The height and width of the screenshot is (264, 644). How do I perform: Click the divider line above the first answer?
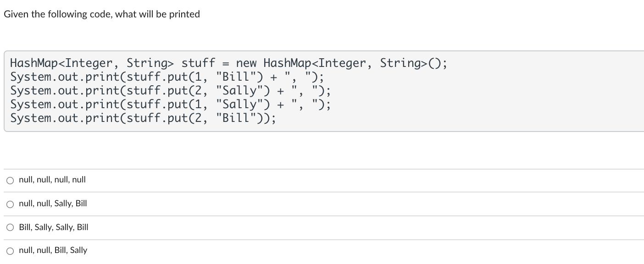(x=321, y=169)
